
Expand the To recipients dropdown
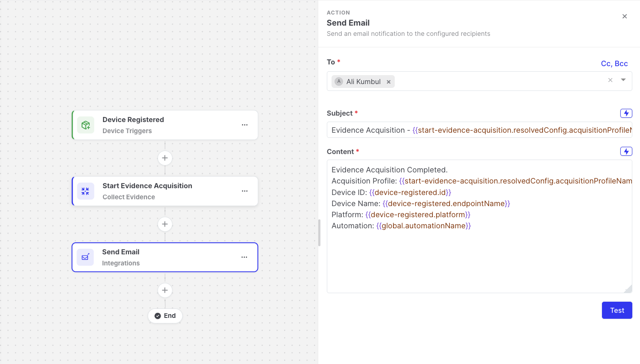click(x=623, y=80)
